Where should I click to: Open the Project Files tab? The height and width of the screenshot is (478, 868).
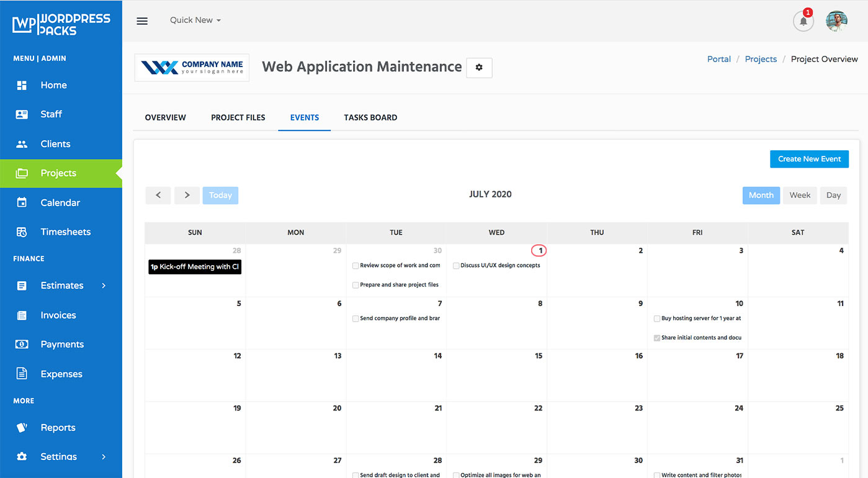point(238,117)
